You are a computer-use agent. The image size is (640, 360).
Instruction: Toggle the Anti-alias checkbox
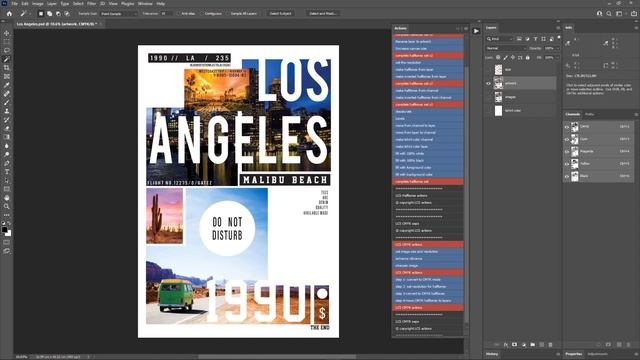click(178, 13)
